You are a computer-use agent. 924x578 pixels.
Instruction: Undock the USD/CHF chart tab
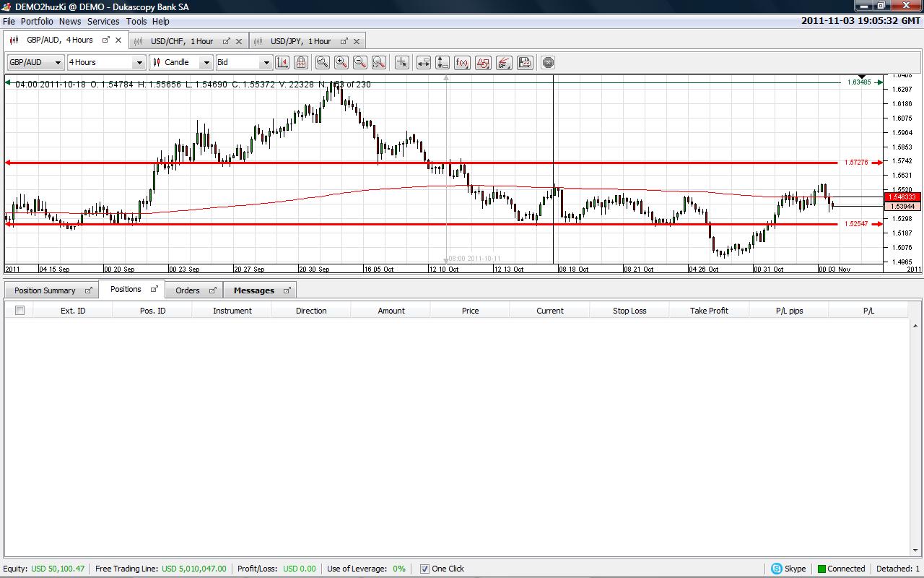pyautogui.click(x=226, y=41)
